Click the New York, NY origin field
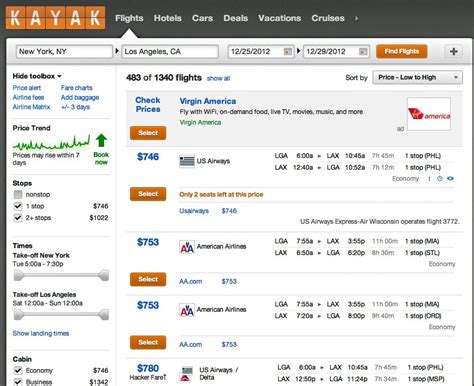Viewport: 474px width, 386px height. coord(64,52)
